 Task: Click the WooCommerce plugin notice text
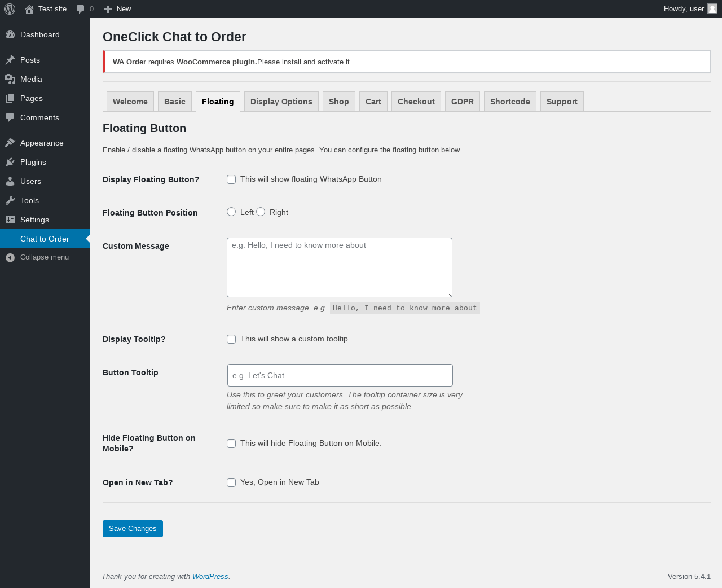232,62
